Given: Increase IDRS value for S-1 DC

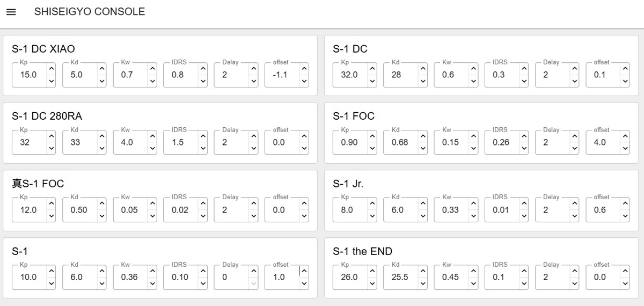Looking at the screenshot, I should click(x=524, y=69).
